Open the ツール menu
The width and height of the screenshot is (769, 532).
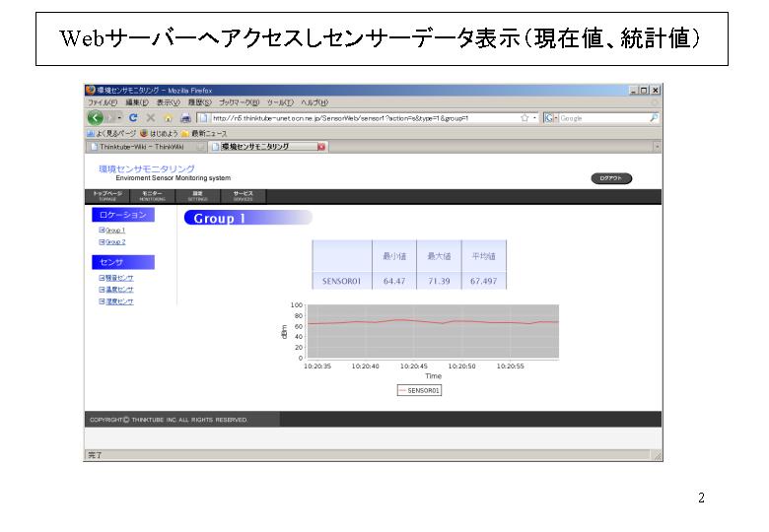281,102
